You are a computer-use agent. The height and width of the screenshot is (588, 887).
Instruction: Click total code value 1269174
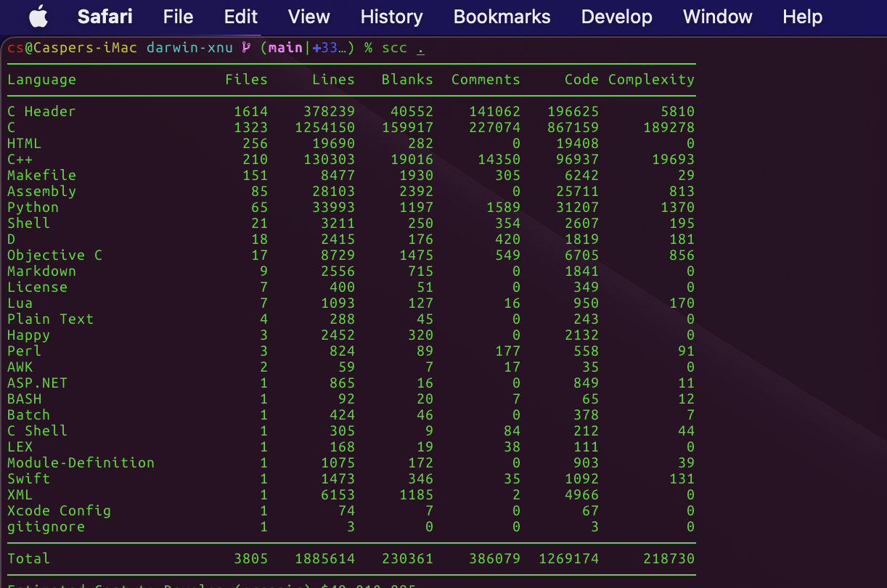coord(568,559)
